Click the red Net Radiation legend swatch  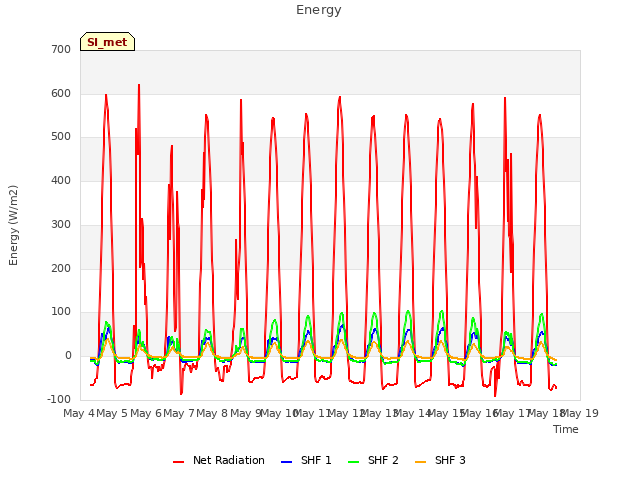pos(178,462)
